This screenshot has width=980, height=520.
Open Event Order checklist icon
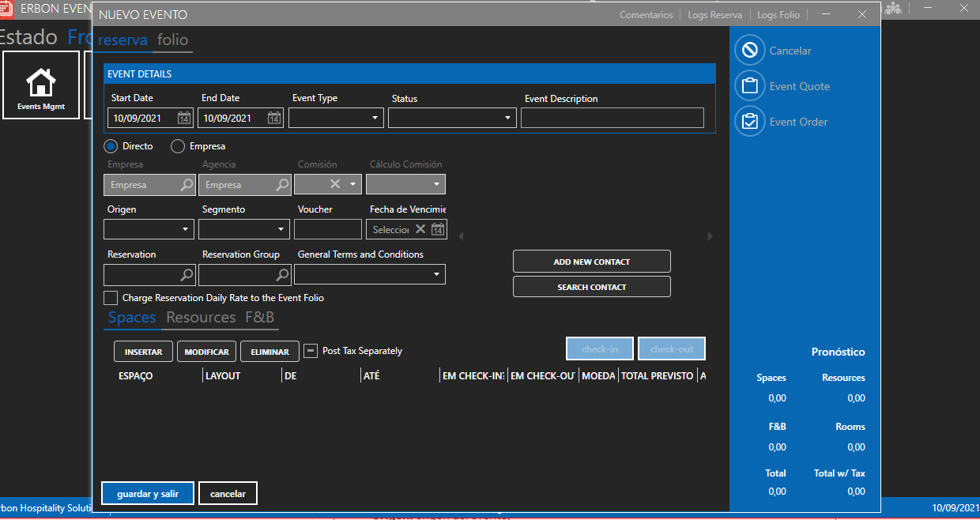coord(749,122)
